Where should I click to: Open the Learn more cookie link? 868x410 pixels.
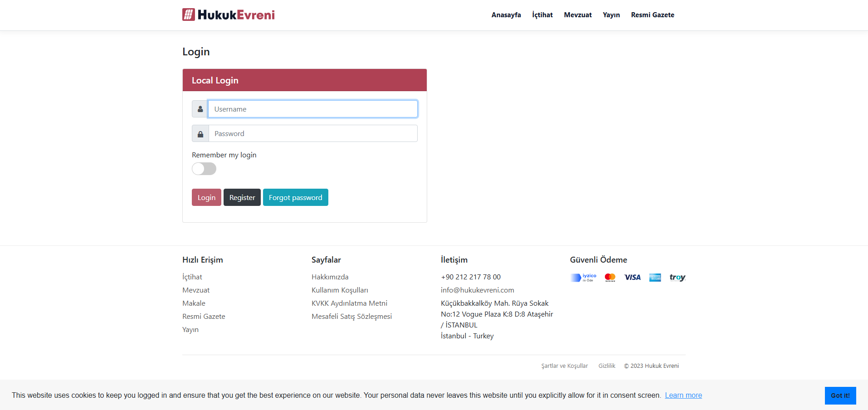pyautogui.click(x=683, y=395)
